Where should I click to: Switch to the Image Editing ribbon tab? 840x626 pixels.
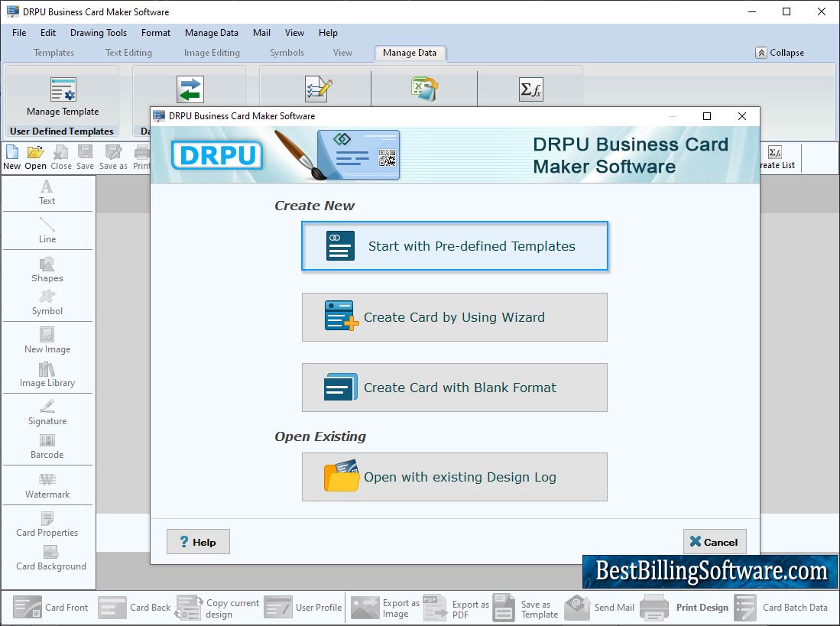(x=212, y=53)
